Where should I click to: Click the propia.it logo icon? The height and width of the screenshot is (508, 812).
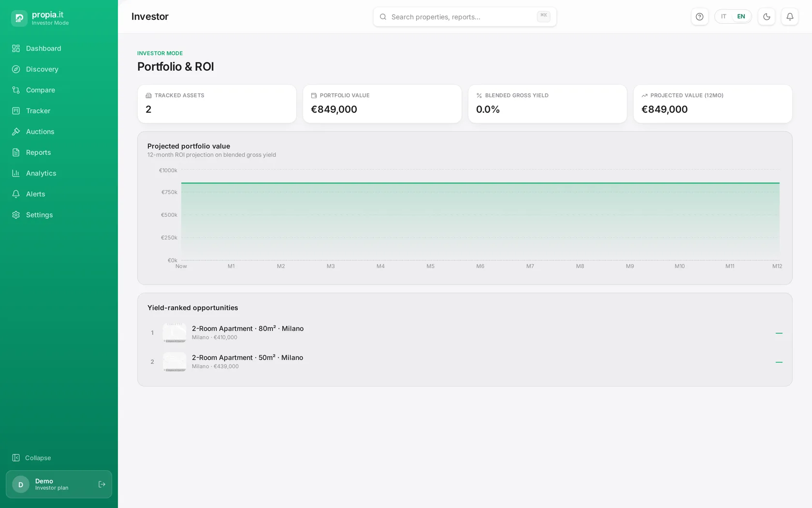click(x=19, y=18)
